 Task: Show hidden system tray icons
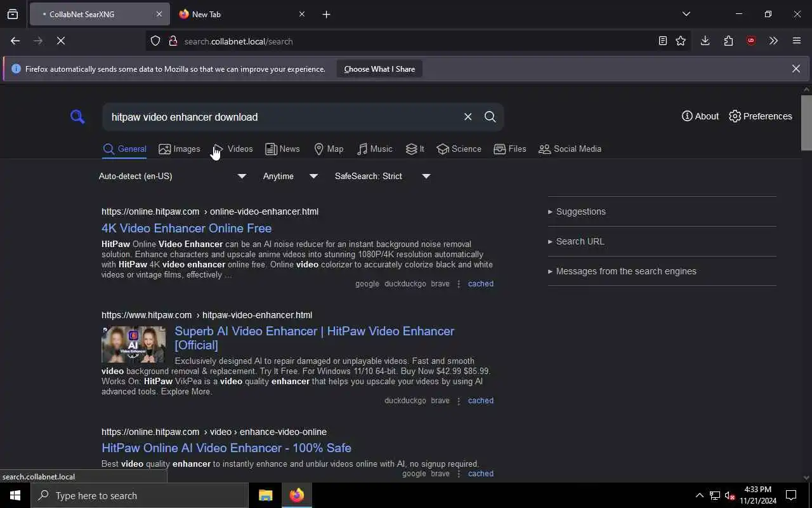click(699, 495)
